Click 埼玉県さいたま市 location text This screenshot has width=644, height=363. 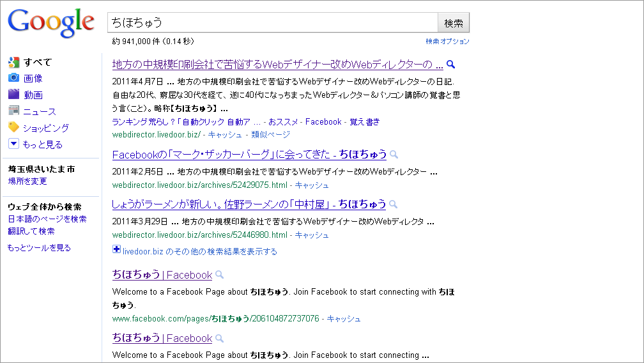(42, 169)
